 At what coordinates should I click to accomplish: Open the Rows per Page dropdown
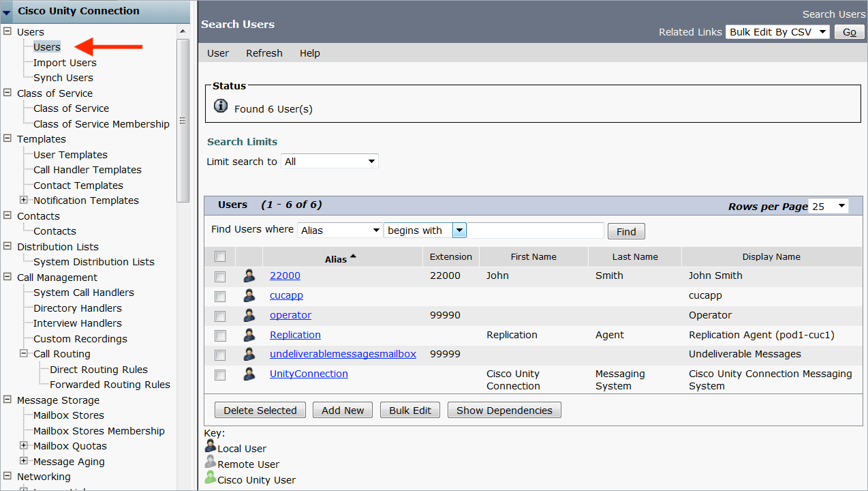coord(828,206)
